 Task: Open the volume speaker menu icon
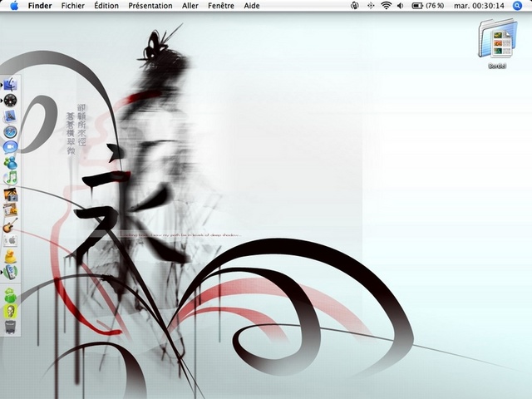click(x=401, y=6)
